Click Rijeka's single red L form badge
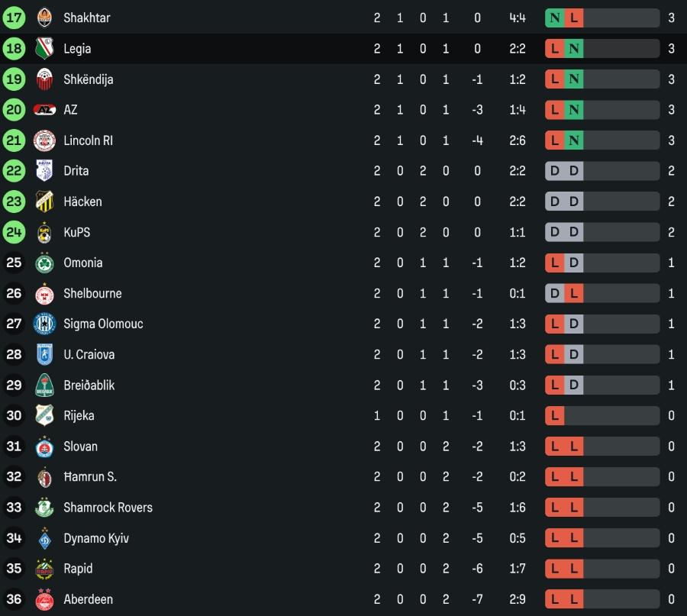 tap(555, 416)
